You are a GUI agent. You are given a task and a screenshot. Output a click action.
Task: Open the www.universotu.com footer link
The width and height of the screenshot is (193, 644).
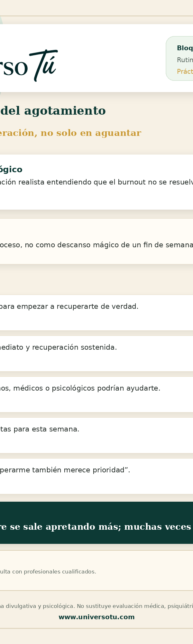[96, 617]
